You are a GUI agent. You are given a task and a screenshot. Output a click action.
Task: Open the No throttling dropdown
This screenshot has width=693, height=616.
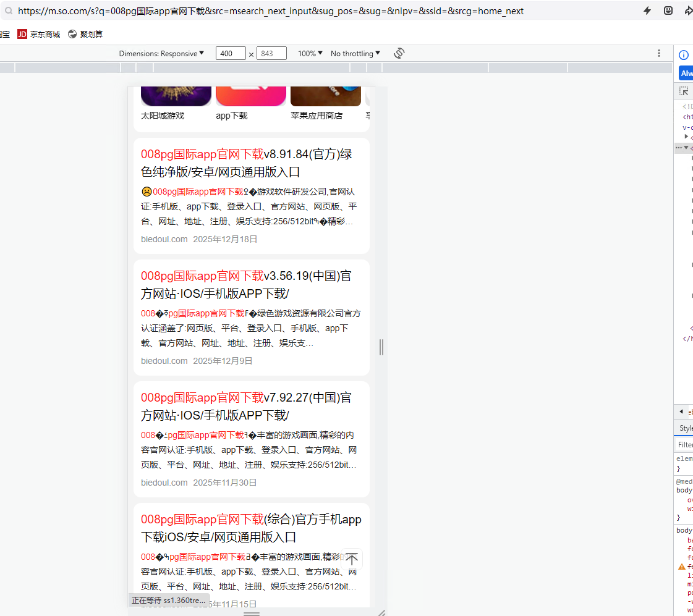[x=355, y=54]
